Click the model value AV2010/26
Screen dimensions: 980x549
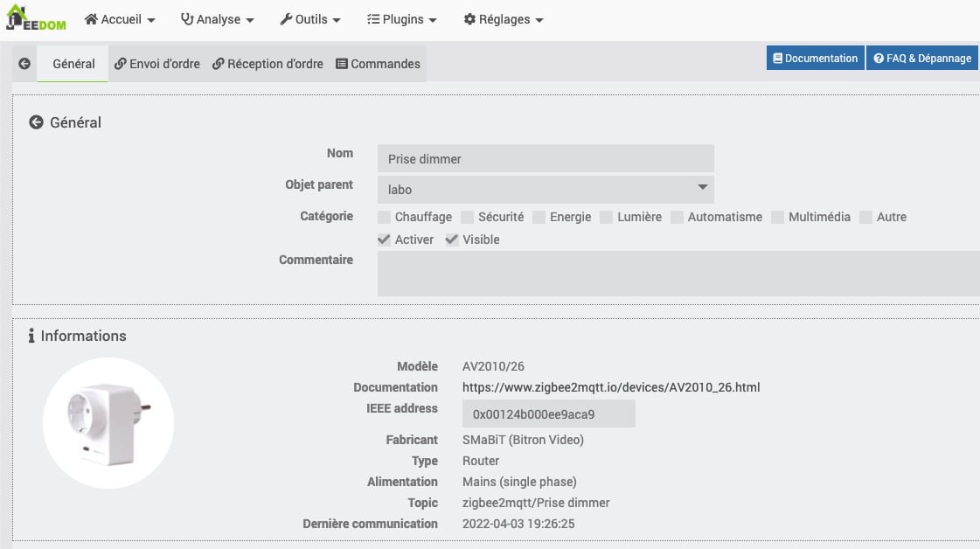(493, 366)
